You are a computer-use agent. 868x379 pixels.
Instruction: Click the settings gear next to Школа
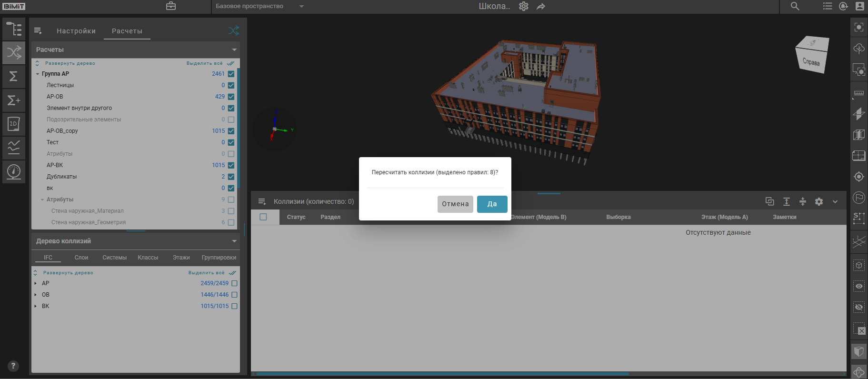pyautogui.click(x=524, y=6)
